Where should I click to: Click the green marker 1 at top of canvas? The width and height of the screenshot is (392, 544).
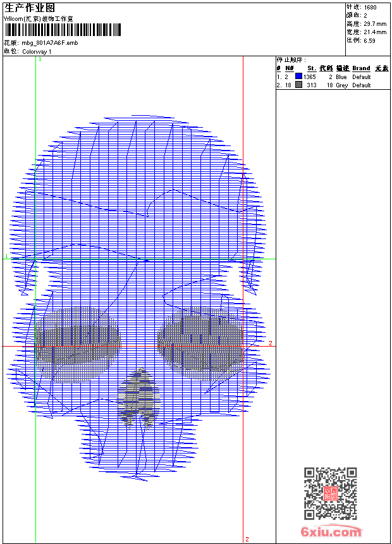point(39,59)
